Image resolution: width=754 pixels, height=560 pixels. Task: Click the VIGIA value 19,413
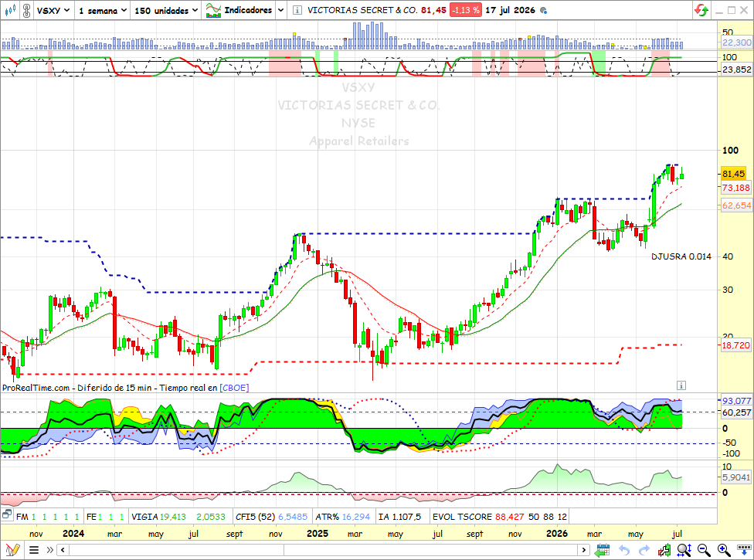(x=172, y=517)
